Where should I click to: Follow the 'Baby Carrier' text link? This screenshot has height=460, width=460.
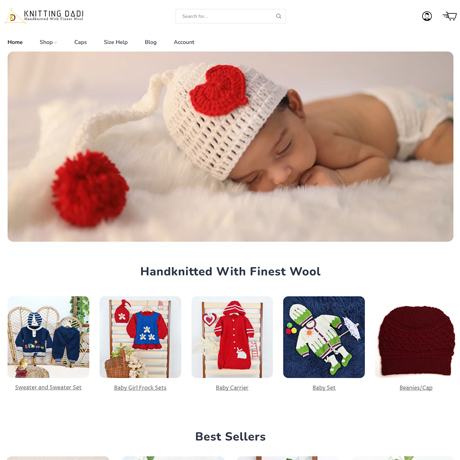click(x=232, y=388)
